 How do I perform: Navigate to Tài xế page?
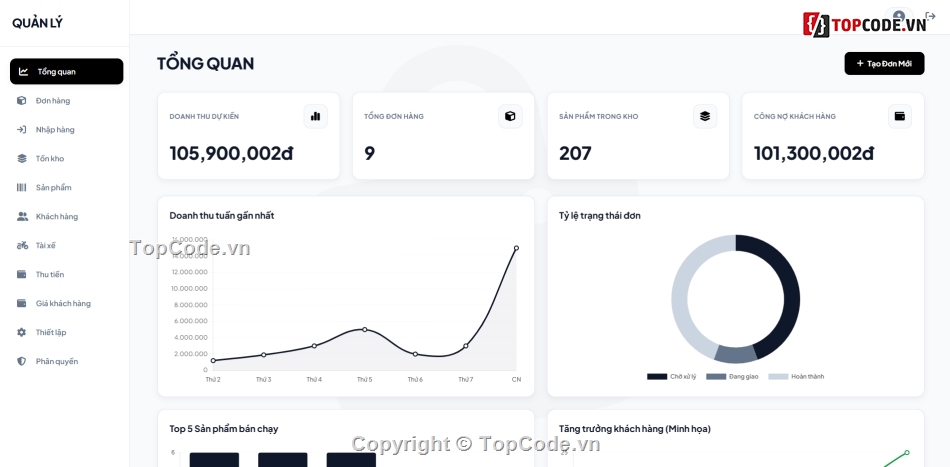coord(67,245)
